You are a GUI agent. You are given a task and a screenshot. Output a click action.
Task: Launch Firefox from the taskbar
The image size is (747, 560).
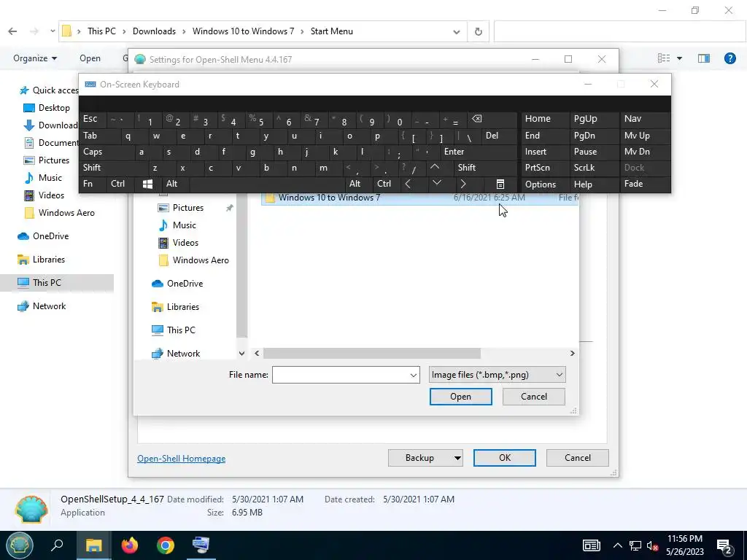[x=130, y=545]
